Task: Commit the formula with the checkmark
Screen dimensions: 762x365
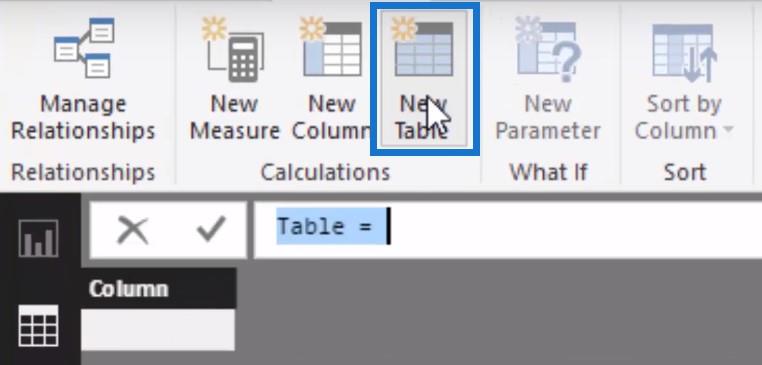Action: pos(211,228)
